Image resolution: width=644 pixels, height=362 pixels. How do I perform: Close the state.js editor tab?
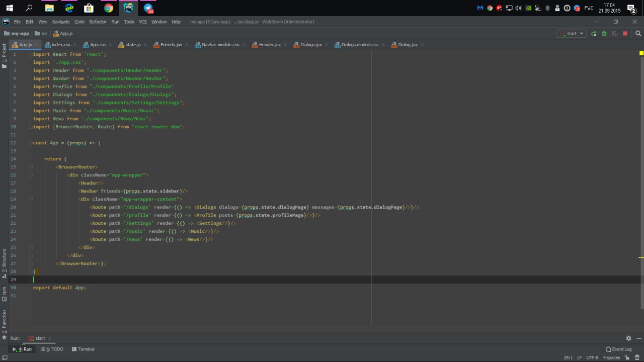145,45
